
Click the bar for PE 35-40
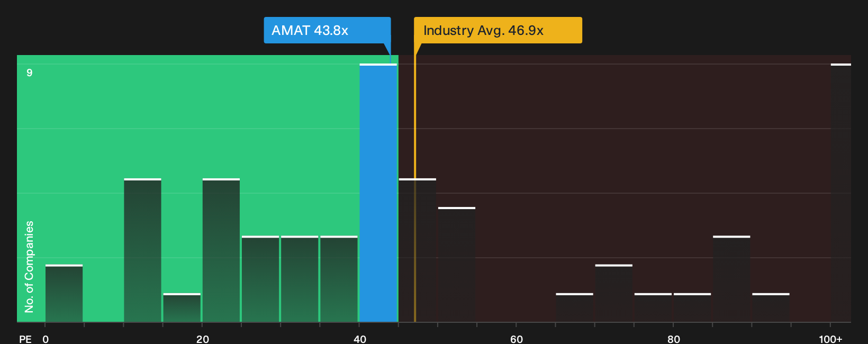339,279
